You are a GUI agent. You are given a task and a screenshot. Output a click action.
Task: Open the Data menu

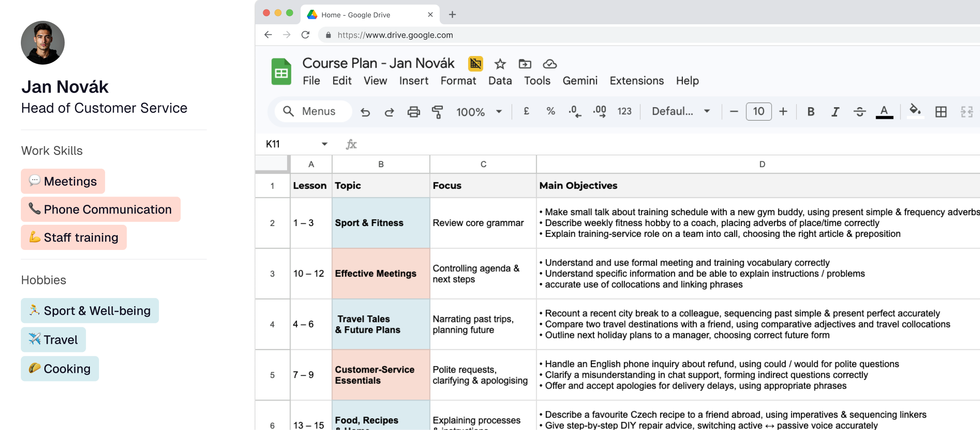click(500, 81)
